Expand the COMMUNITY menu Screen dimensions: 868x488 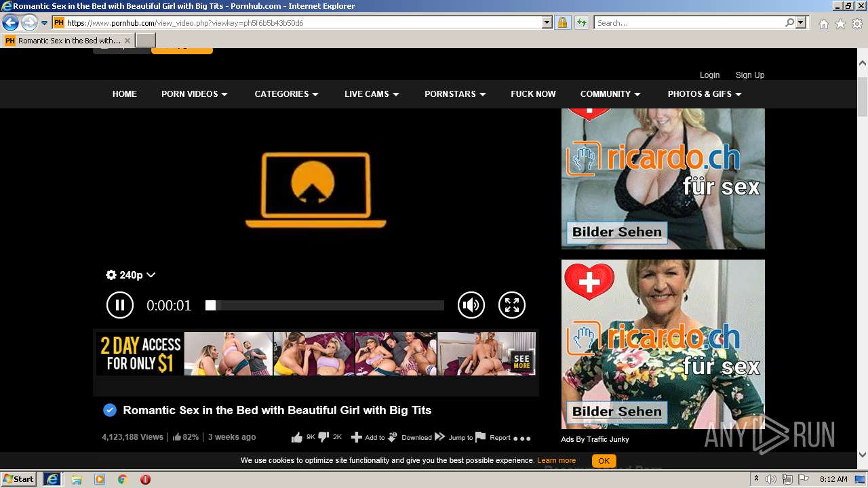tap(610, 94)
